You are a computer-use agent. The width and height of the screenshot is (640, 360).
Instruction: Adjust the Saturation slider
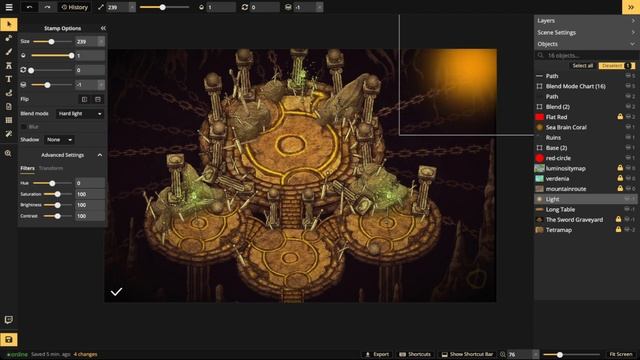pyautogui.click(x=58, y=194)
